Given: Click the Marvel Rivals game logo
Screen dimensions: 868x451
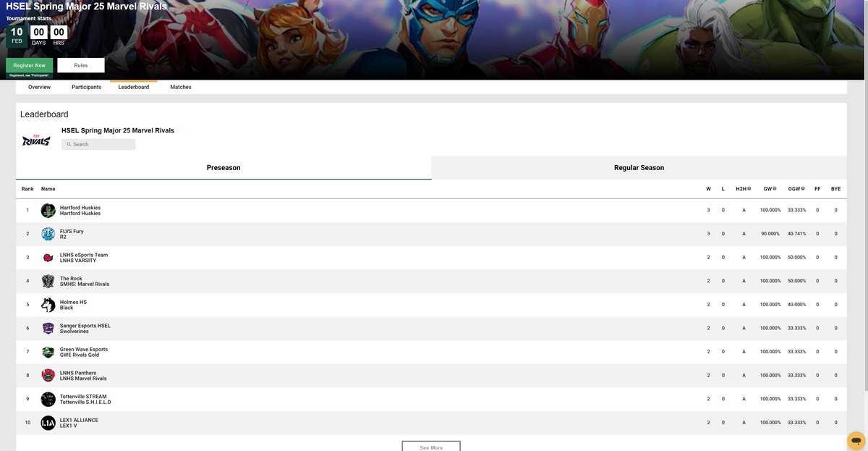Looking at the screenshot, I should coord(36,140).
